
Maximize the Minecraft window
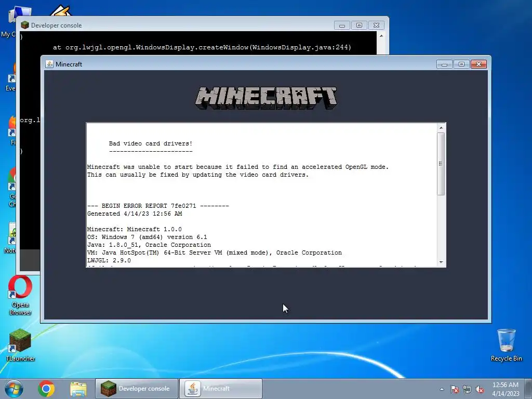point(461,64)
